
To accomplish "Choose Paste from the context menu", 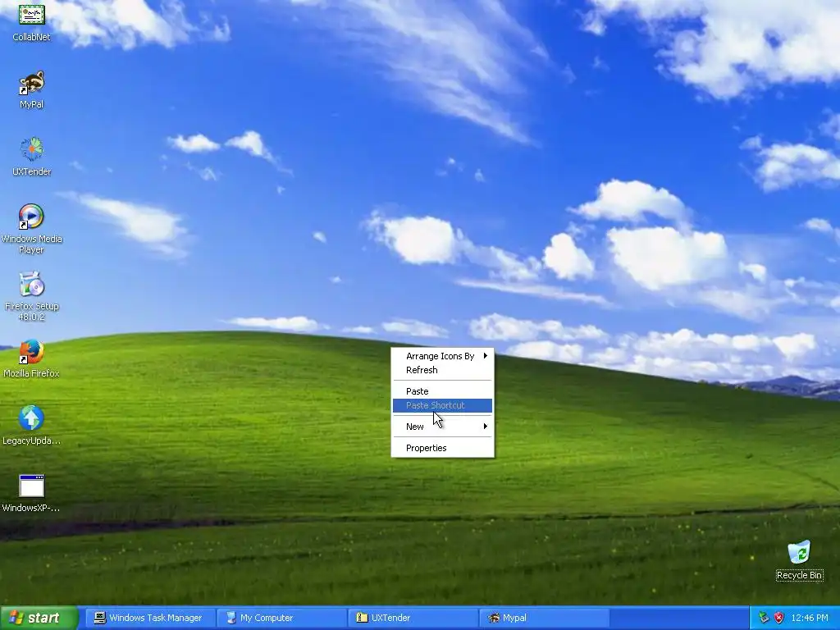I will pyautogui.click(x=442, y=391).
